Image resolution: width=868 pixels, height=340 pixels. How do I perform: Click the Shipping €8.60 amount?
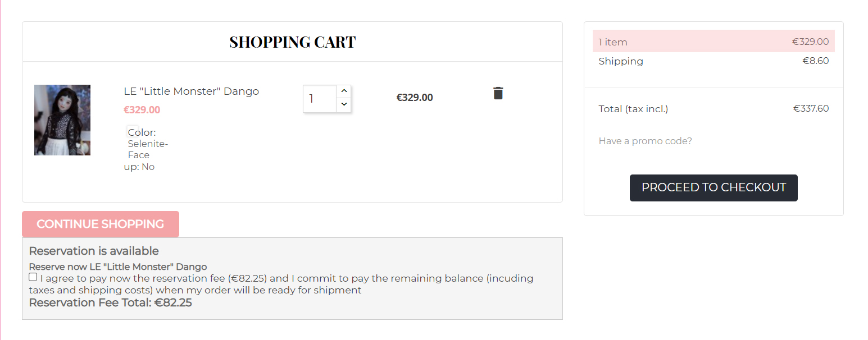coord(815,61)
